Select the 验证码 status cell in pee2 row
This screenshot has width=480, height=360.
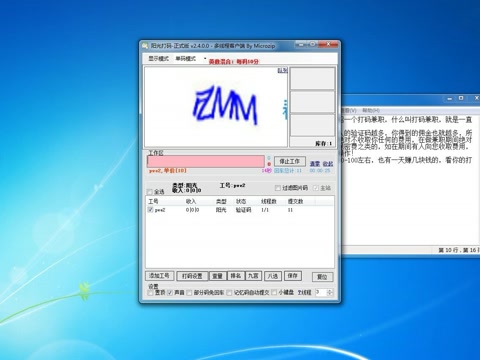(243, 210)
